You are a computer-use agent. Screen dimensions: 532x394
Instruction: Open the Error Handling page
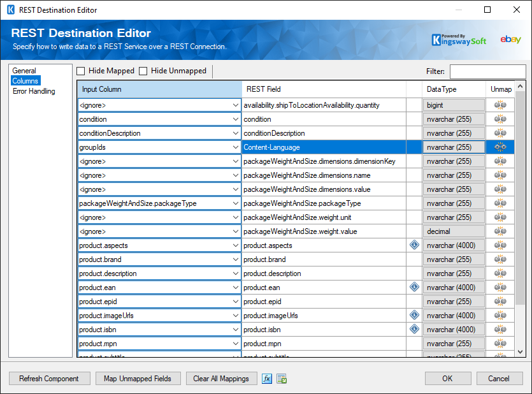click(34, 91)
